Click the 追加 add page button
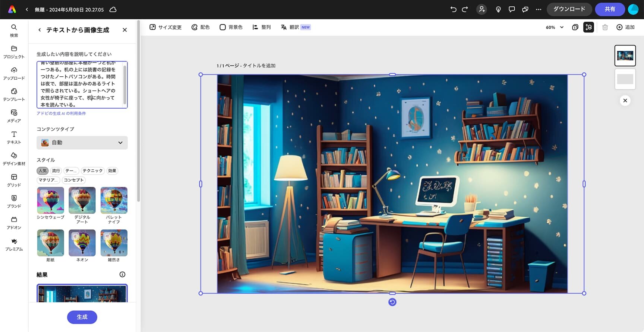This screenshot has height=332, width=644. (625, 27)
